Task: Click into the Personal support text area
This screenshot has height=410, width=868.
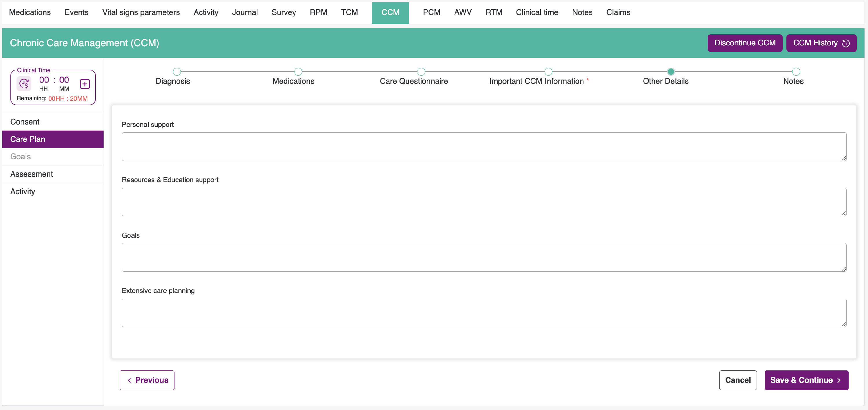Action: 483,146
